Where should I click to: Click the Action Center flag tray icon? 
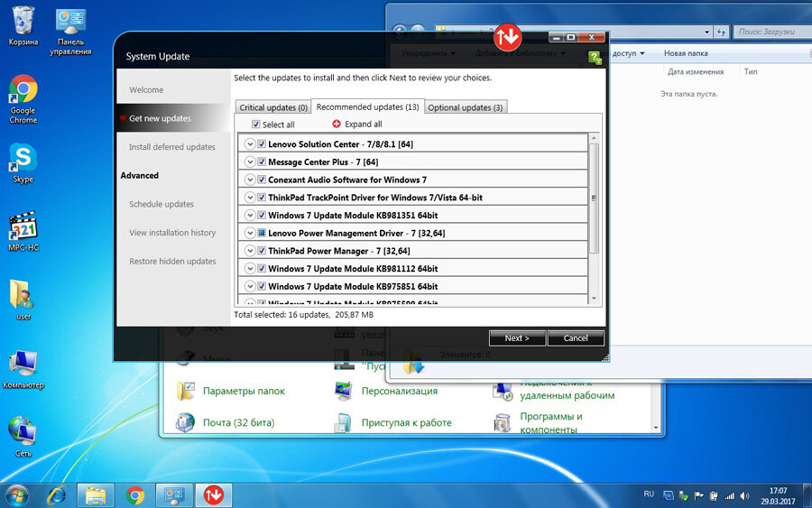(698, 495)
